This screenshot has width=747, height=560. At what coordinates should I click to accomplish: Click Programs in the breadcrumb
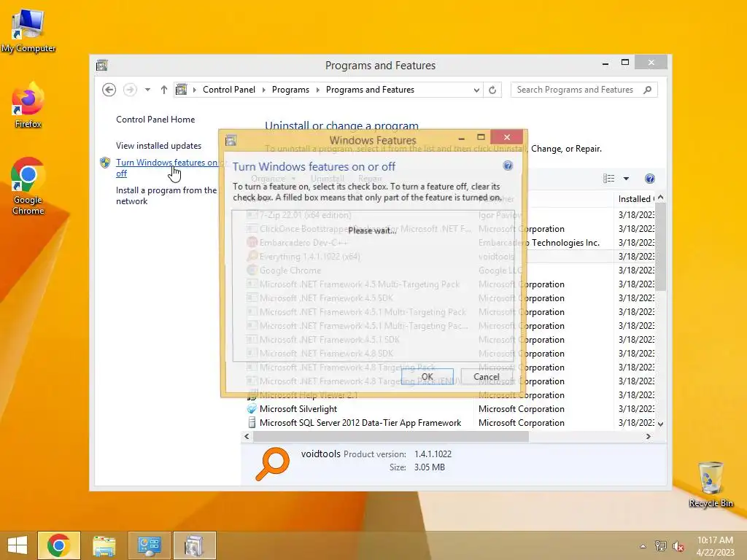[290, 90]
